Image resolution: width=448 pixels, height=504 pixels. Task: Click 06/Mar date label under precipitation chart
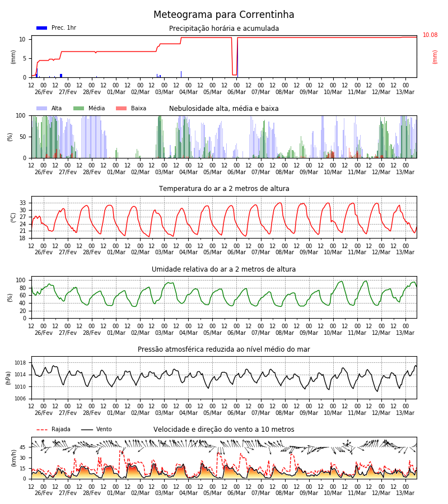click(x=236, y=92)
